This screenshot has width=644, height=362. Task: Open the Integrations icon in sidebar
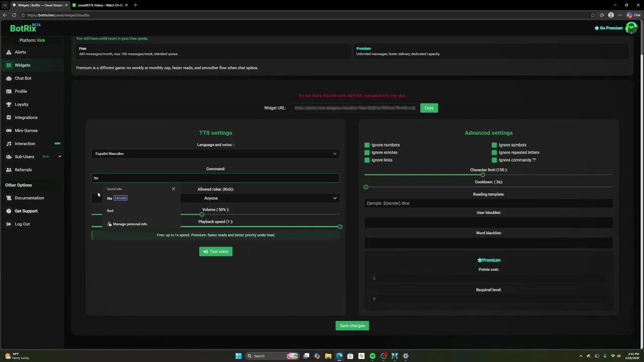click(9, 118)
